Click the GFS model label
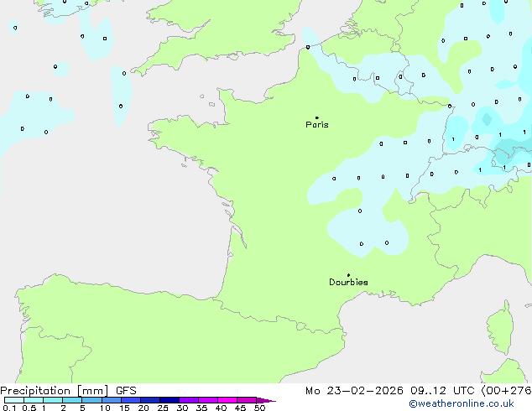This screenshot has height=411, width=532. click(x=126, y=391)
